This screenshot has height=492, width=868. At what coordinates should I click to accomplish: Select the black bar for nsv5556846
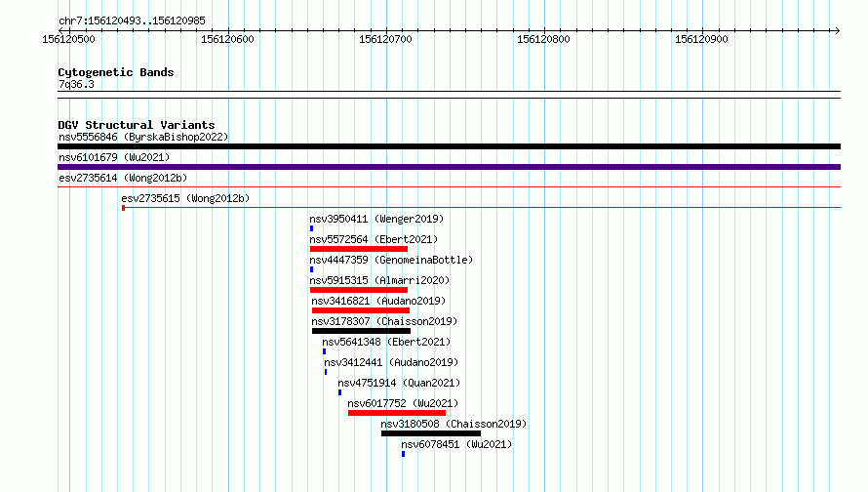click(449, 146)
